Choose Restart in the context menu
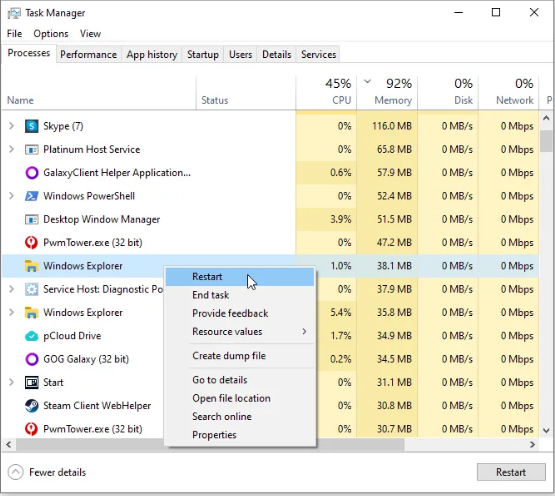 point(240,276)
